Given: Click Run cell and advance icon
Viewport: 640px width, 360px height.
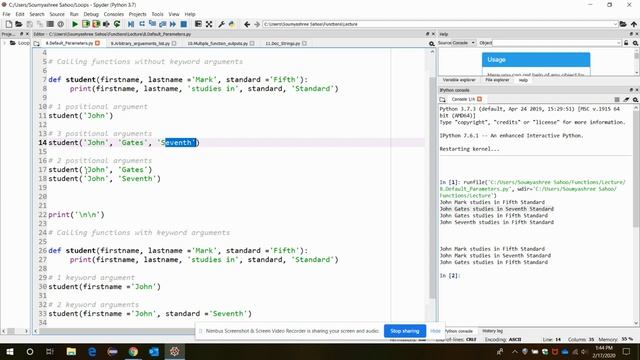Looking at the screenshot, I should coord(96,24).
